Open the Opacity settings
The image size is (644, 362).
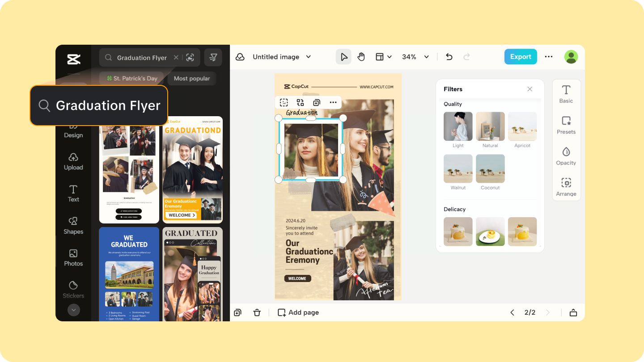point(566,156)
